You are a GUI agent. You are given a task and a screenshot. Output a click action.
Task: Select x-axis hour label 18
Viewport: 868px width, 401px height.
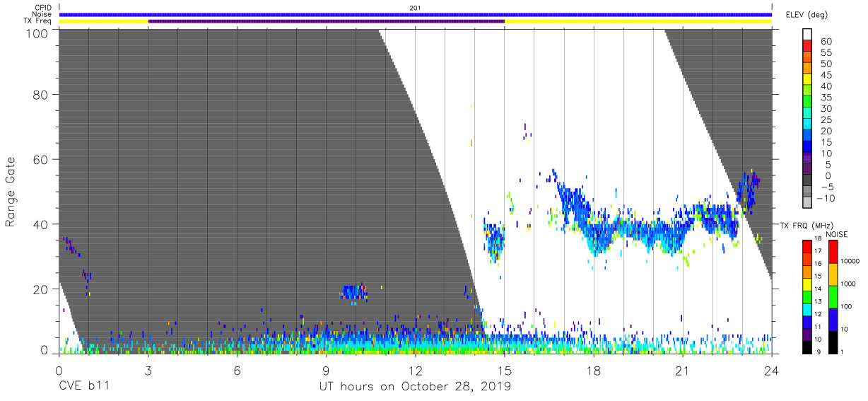pyautogui.click(x=594, y=369)
